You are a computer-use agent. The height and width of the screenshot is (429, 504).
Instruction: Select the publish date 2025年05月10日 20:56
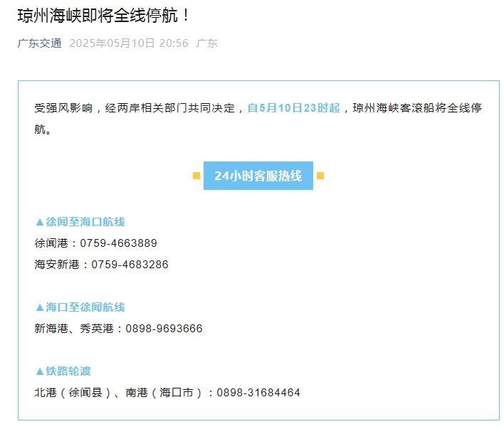click(x=129, y=43)
